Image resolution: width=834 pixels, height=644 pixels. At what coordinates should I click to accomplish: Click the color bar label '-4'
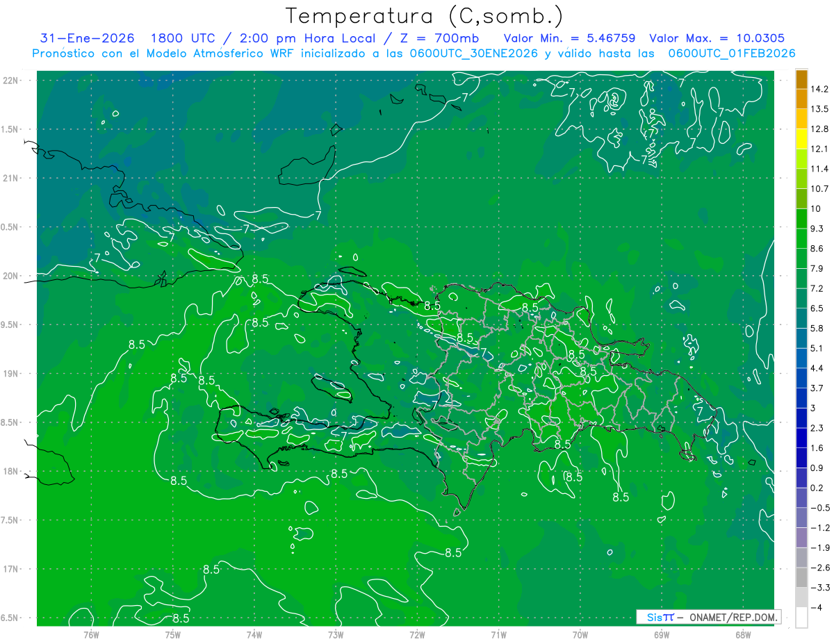(x=816, y=607)
